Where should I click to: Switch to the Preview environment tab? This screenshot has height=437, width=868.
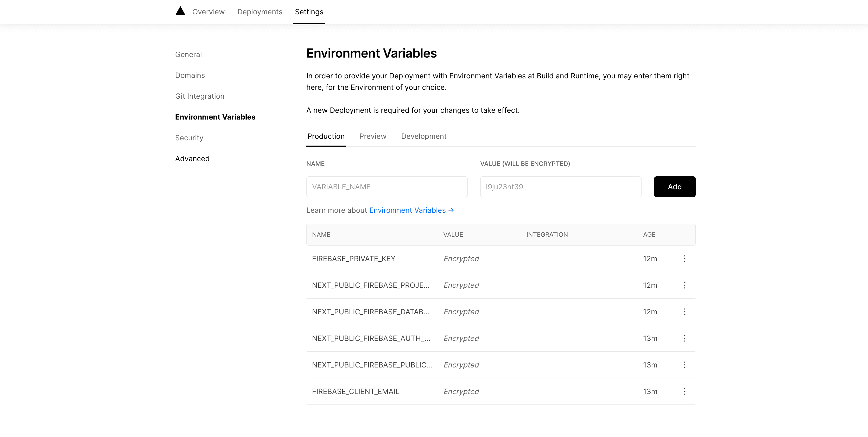pyautogui.click(x=373, y=136)
